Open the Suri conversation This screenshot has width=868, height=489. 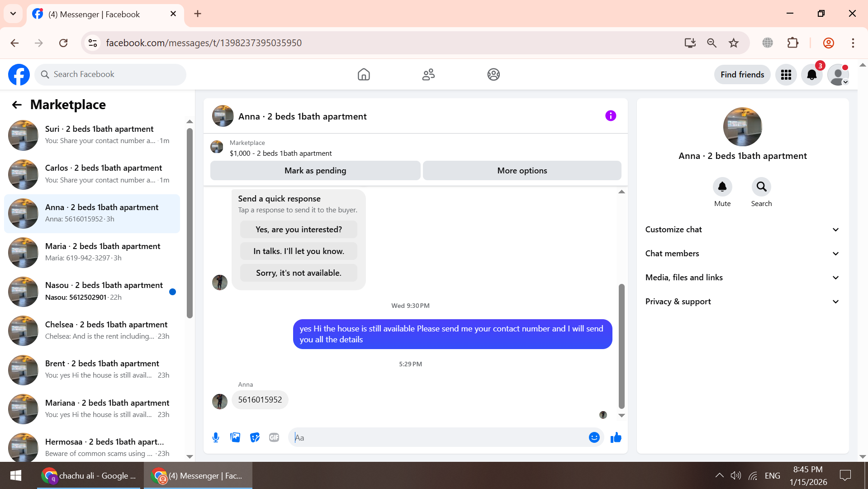pos(92,135)
